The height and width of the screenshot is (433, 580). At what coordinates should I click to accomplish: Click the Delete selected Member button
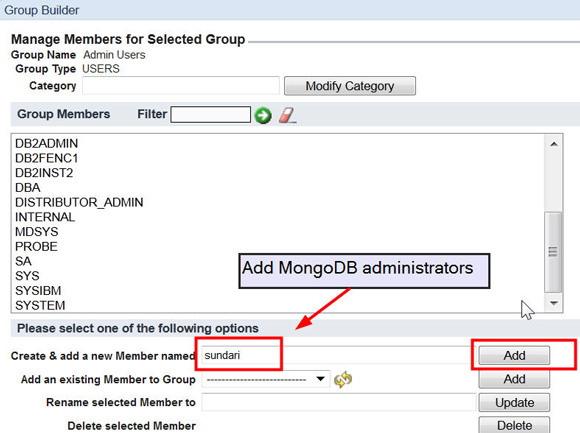[x=514, y=425]
